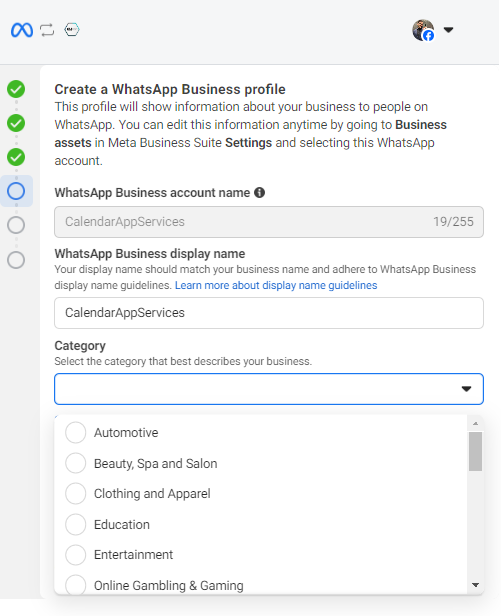The image size is (501, 616).
Task: Choose the Clothing and Apparel radio button
Action: (x=75, y=493)
